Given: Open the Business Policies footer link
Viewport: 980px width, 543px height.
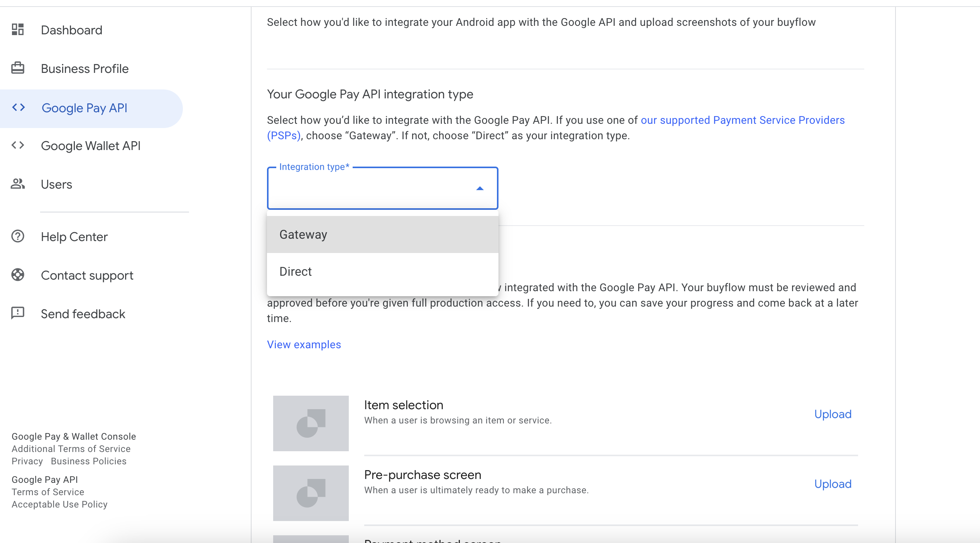Looking at the screenshot, I should [x=89, y=461].
